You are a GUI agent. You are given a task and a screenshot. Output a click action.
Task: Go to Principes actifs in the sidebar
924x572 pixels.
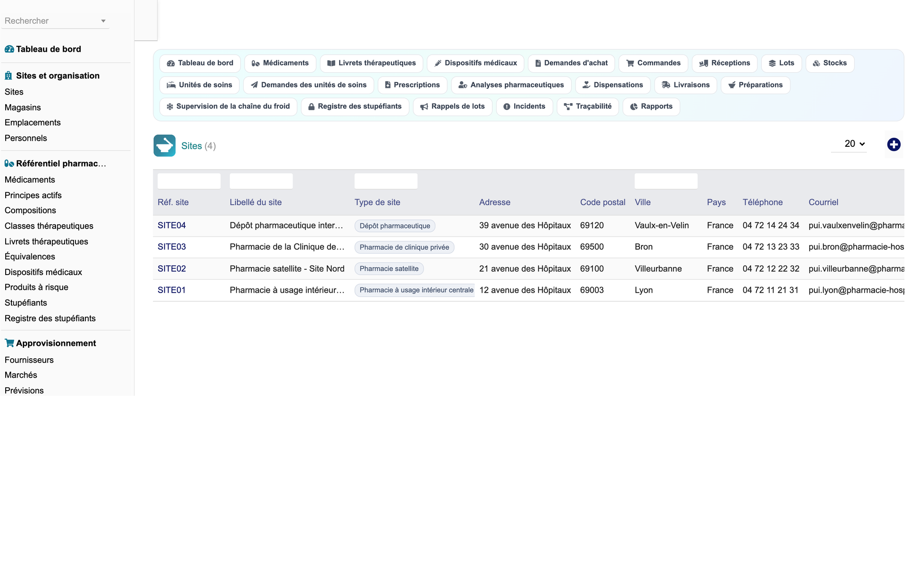pos(33,195)
